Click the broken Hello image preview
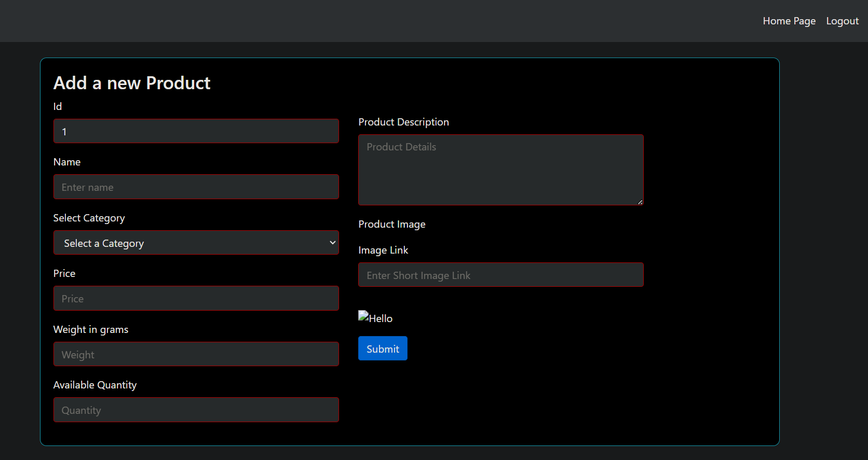 375,317
